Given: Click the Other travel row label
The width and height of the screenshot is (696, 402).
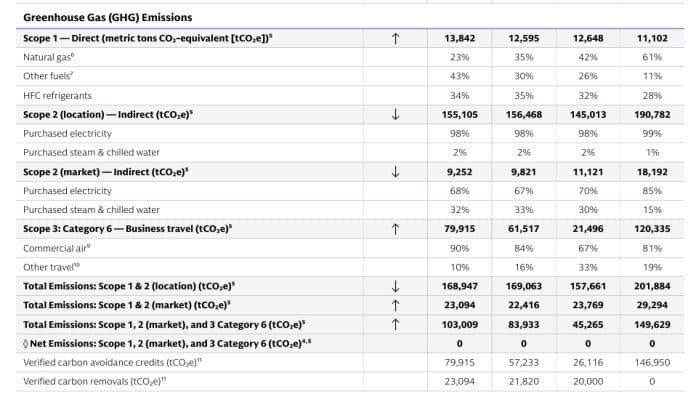Looking at the screenshot, I should pyautogui.click(x=51, y=267).
